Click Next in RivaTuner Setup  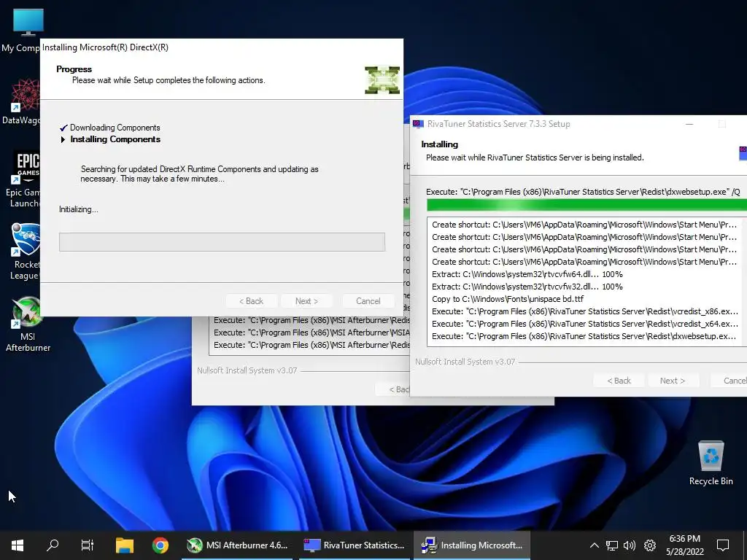672,381
